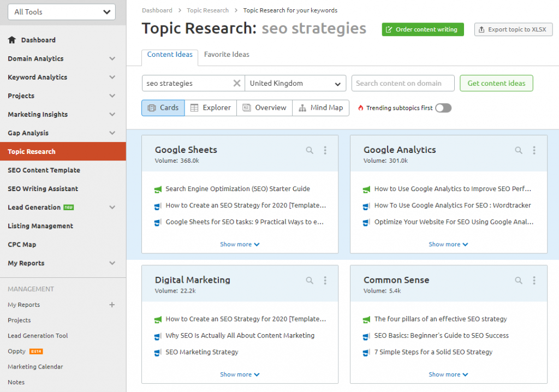The height and width of the screenshot is (392, 559).
Task: Click search magnifier on Common Sense card
Action: [x=519, y=281]
